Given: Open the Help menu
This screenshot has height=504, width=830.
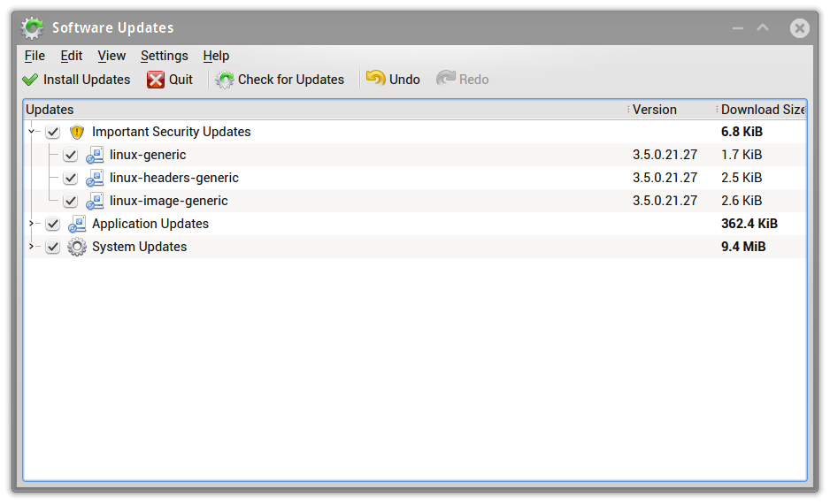Looking at the screenshot, I should (x=216, y=56).
